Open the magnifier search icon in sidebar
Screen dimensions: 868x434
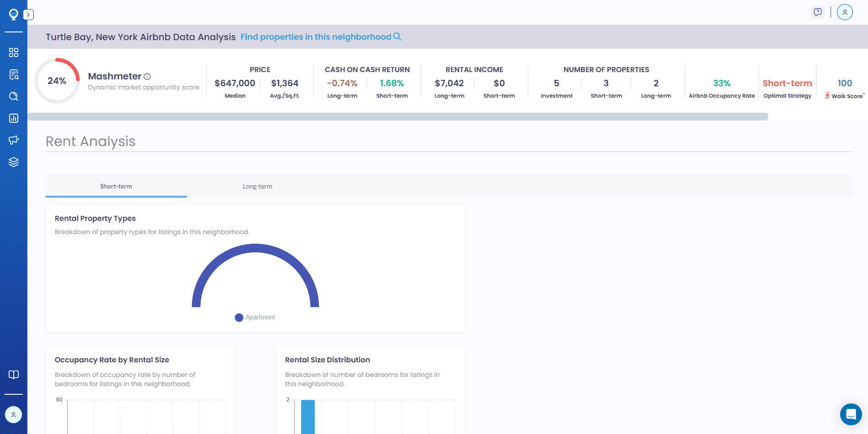(14, 96)
